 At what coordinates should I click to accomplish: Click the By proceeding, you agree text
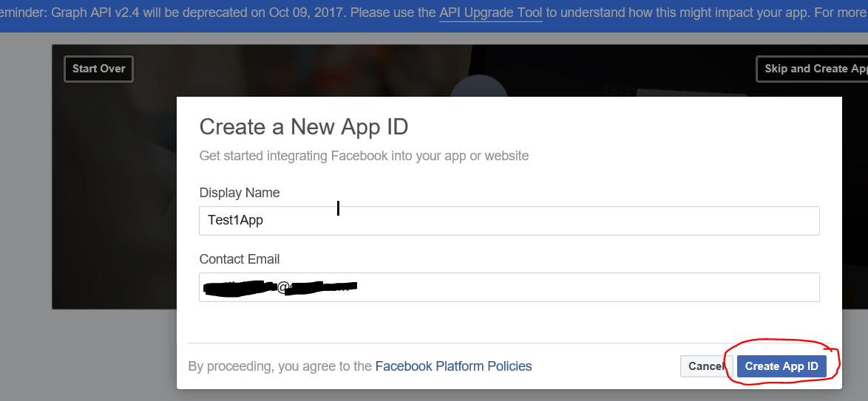coord(279,366)
